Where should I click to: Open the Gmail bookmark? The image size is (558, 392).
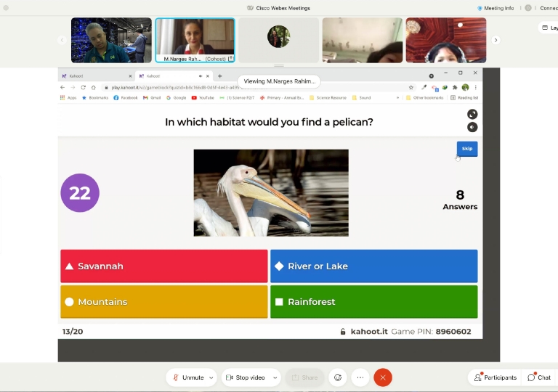pyautogui.click(x=152, y=97)
